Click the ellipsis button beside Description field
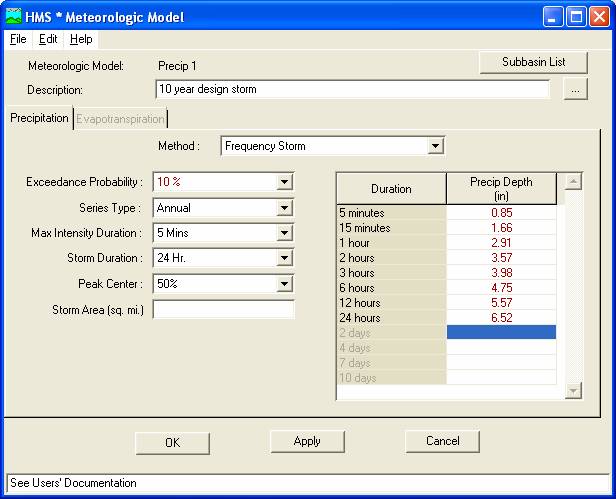Viewport: 616px width, 499px height. (575, 90)
